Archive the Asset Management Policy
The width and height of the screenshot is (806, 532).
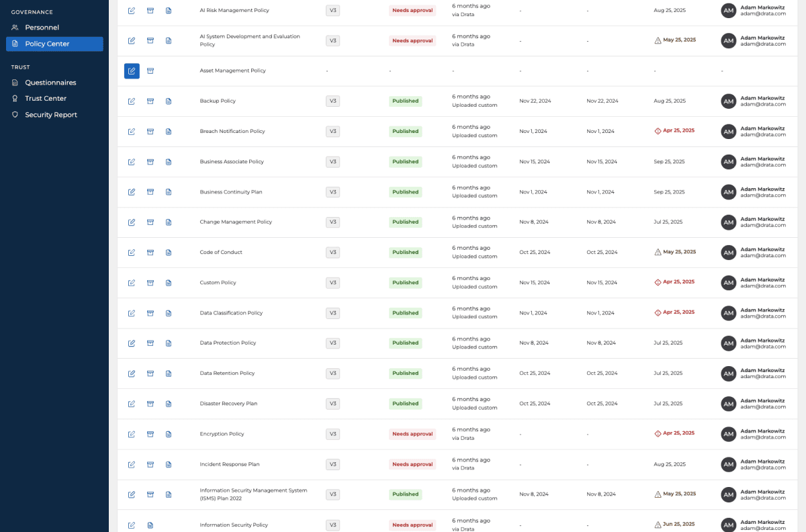pos(150,71)
